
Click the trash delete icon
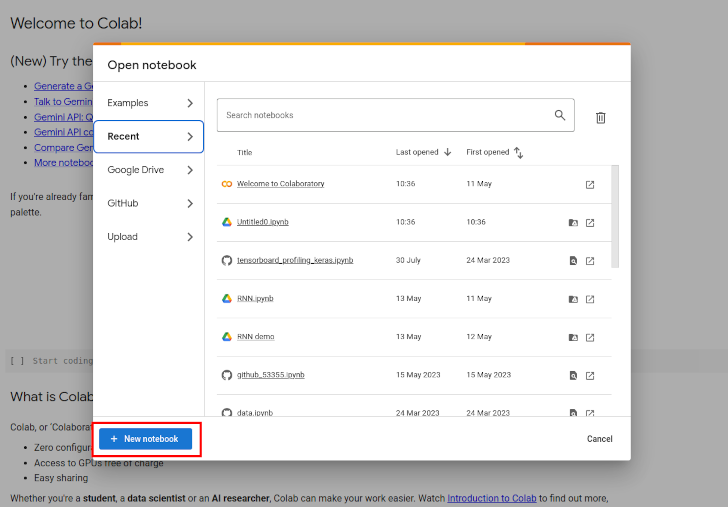[x=600, y=117]
